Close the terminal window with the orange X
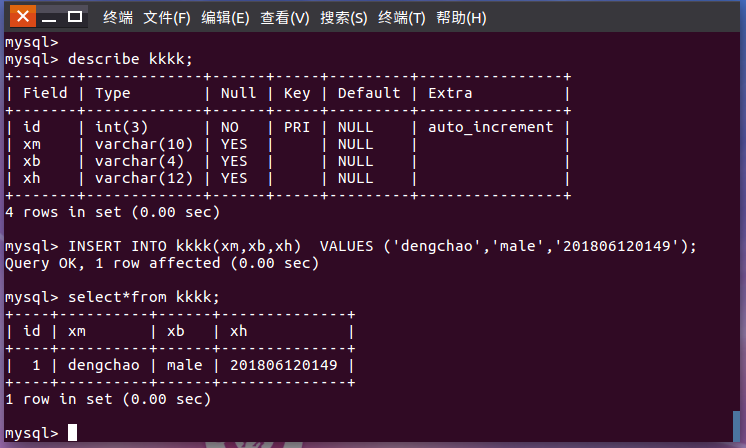The height and width of the screenshot is (448, 746). click(x=22, y=16)
